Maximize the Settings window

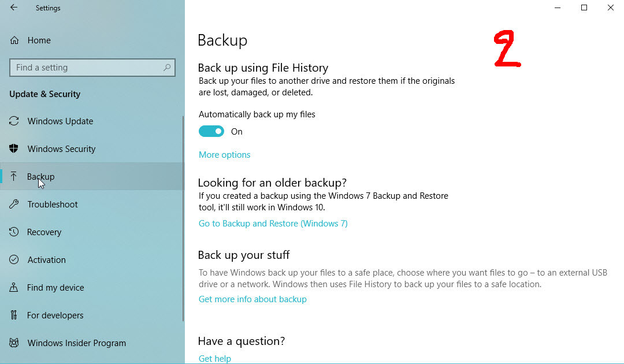click(584, 8)
